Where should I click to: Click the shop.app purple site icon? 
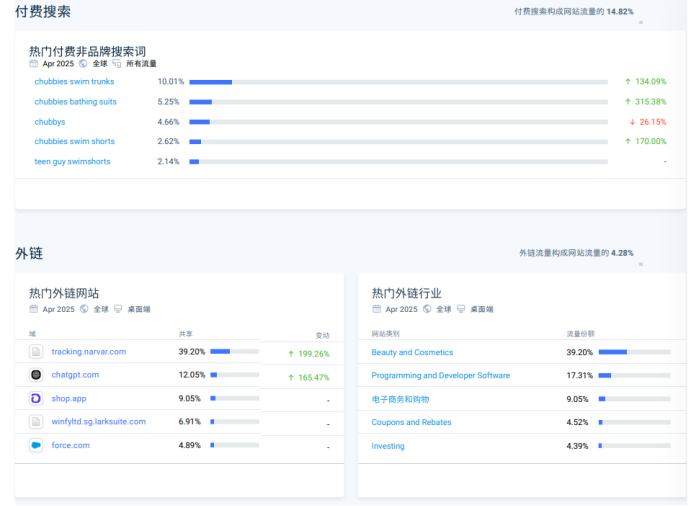pos(36,398)
